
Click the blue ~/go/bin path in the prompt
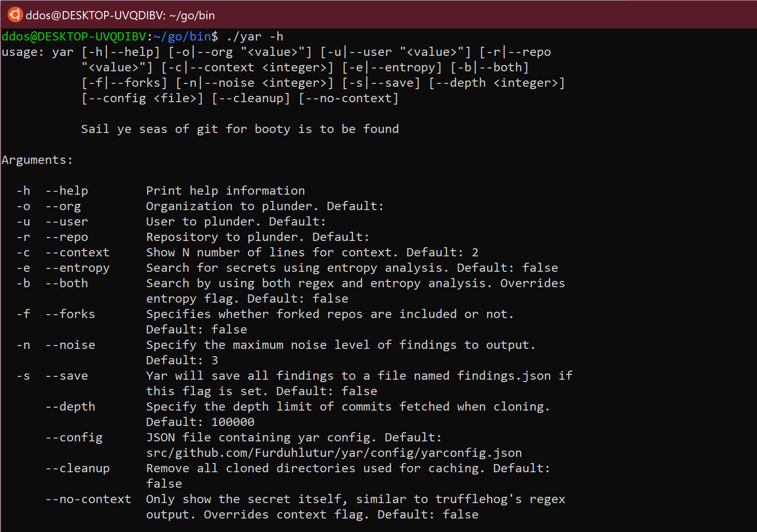click(182, 37)
